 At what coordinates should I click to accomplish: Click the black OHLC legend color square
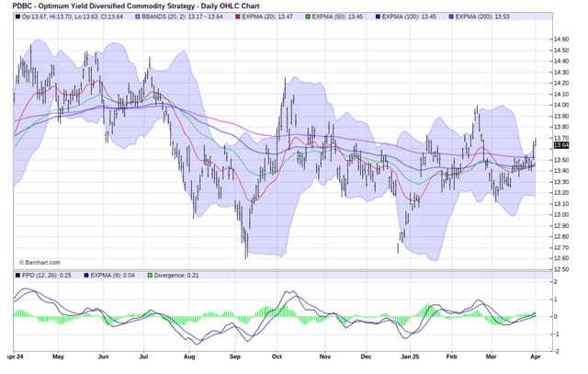[17, 17]
